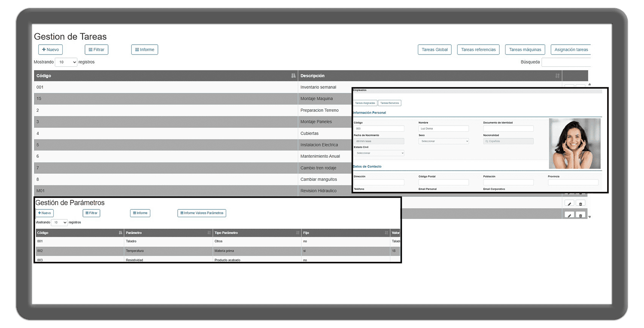Click the sort icon in the Fijo column header

[386, 233]
